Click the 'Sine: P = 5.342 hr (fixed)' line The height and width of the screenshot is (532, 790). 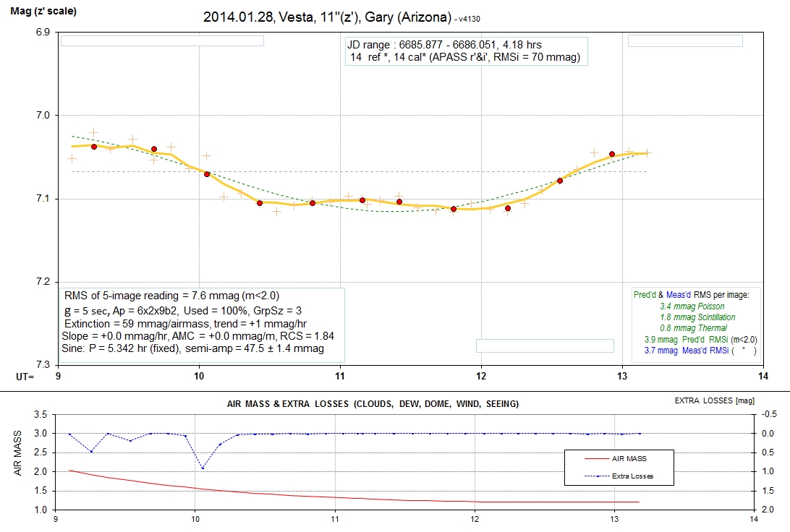pos(192,348)
